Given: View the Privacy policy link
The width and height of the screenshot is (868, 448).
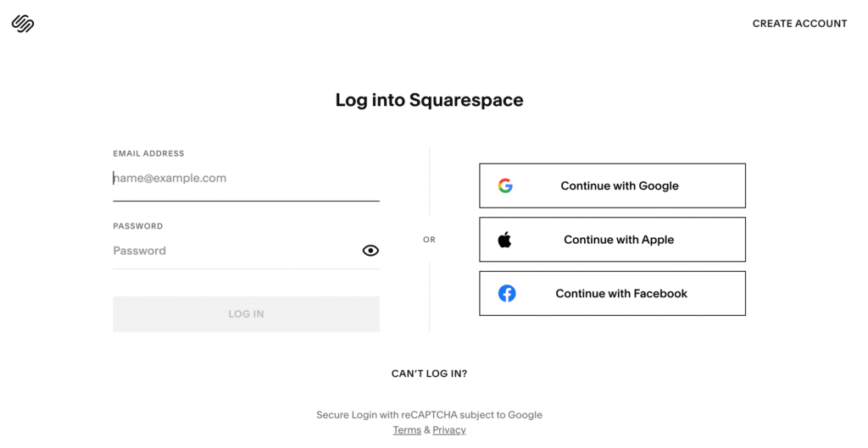Looking at the screenshot, I should click(449, 430).
